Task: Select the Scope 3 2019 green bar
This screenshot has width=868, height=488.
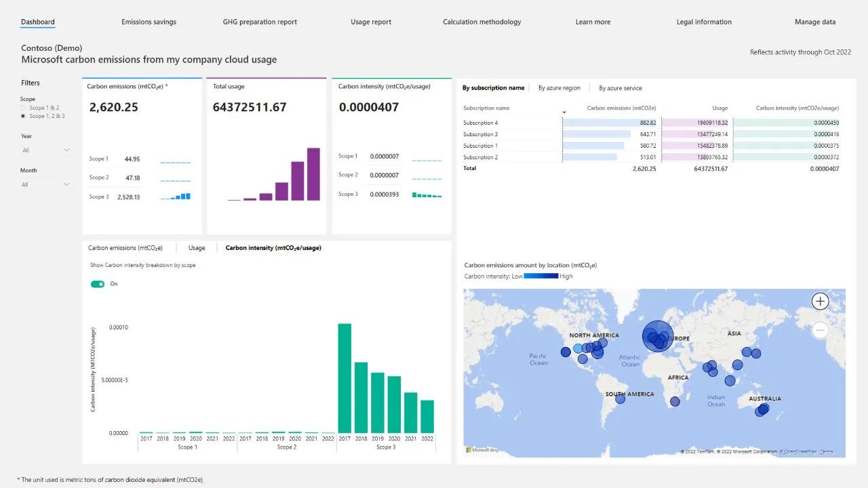Action: point(378,403)
